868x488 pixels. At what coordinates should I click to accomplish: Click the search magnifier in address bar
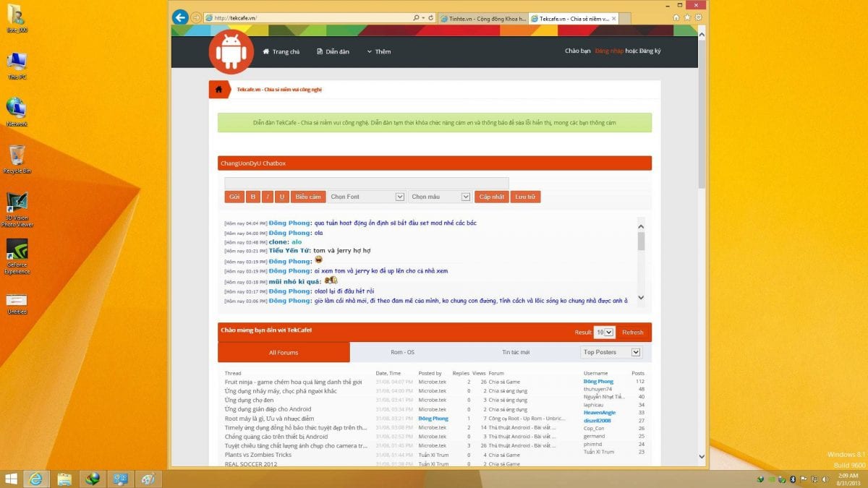click(416, 18)
